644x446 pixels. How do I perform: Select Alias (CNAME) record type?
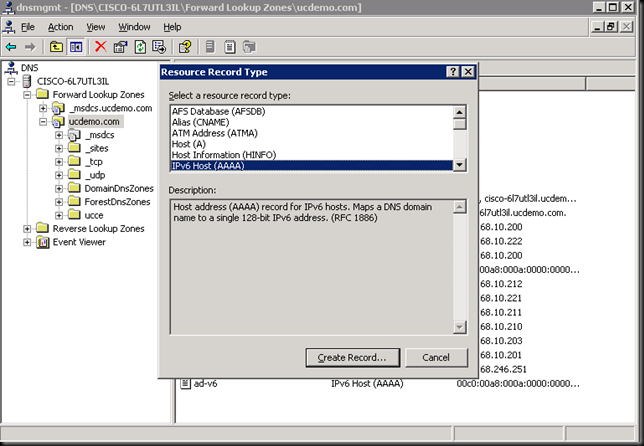point(312,122)
